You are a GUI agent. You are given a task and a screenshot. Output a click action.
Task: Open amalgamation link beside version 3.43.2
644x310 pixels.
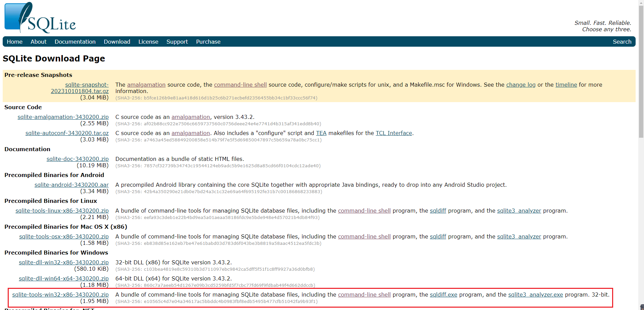click(191, 117)
